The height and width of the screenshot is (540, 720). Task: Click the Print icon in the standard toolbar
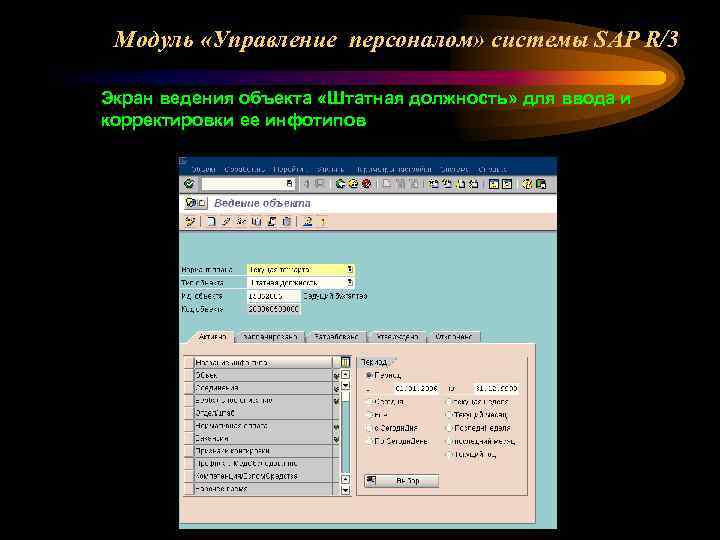[x=388, y=184]
